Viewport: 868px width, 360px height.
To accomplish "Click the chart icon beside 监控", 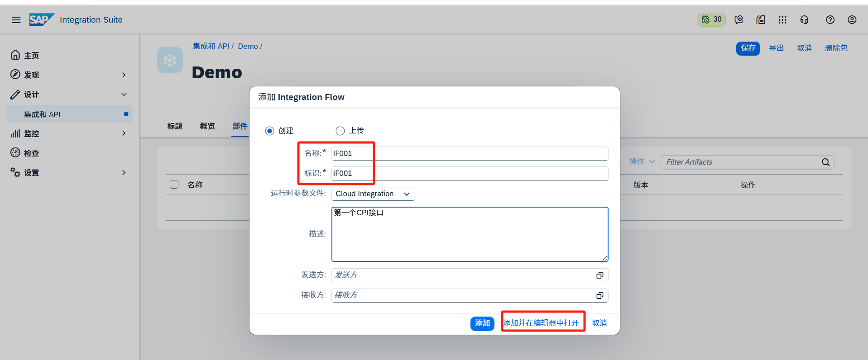I will click(15, 133).
